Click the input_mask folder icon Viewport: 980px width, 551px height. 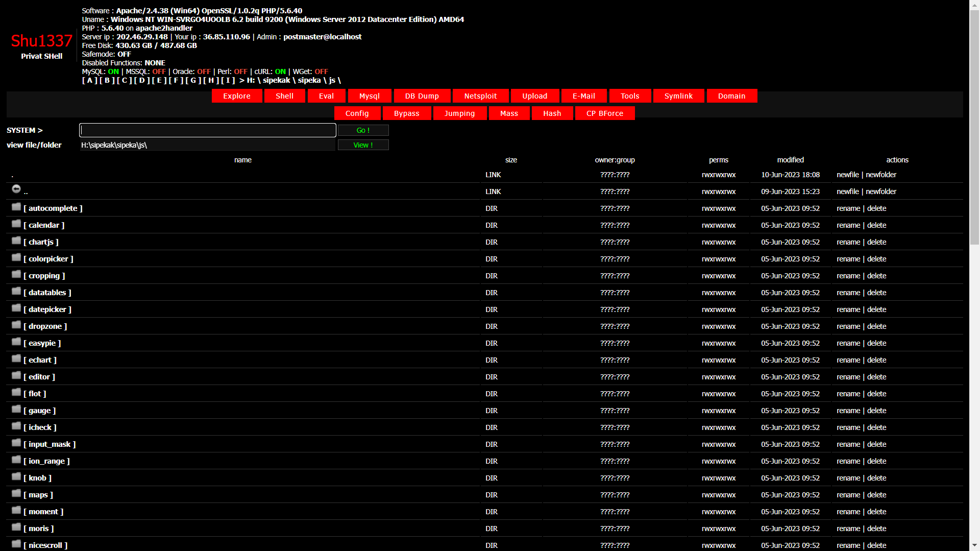tap(16, 443)
